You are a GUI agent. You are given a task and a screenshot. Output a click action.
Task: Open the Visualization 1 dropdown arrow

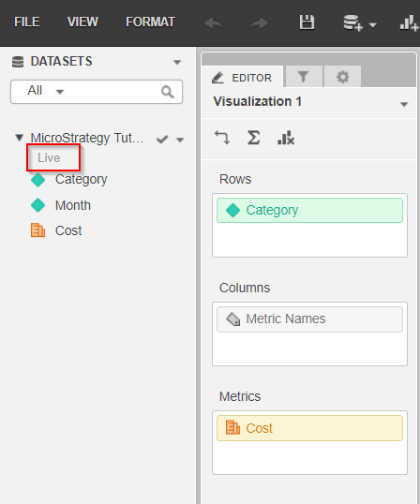coord(404,104)
